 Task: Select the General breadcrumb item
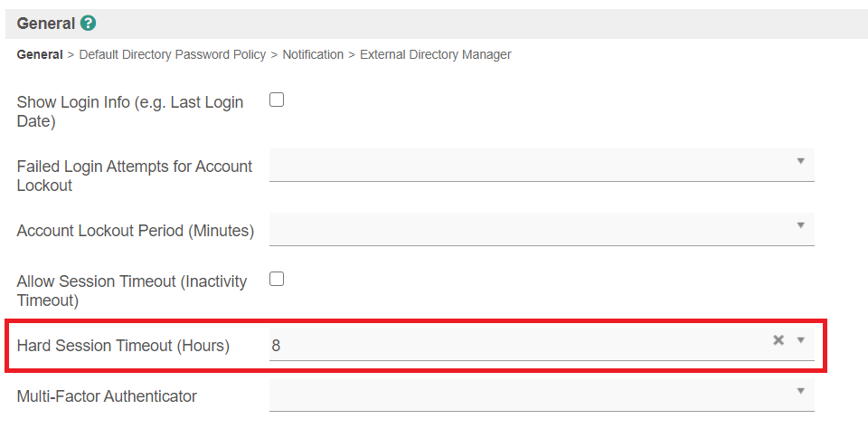[40, 54]
